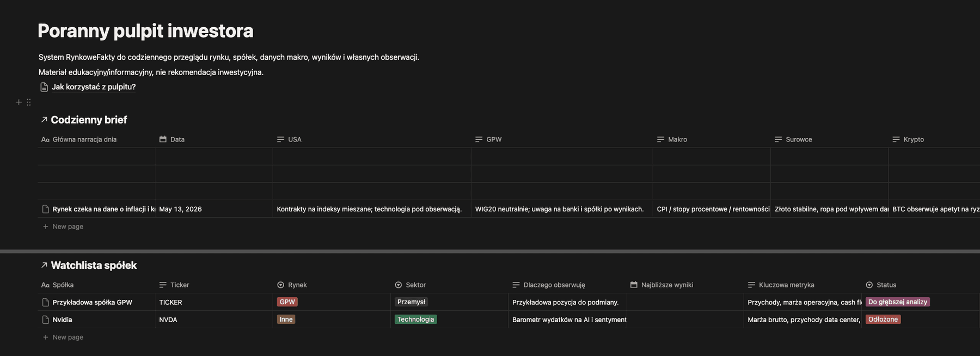This screenshot has width=980, height=356.
Task: Open the Rynek column header options
Action: click(x=332, y=285)
